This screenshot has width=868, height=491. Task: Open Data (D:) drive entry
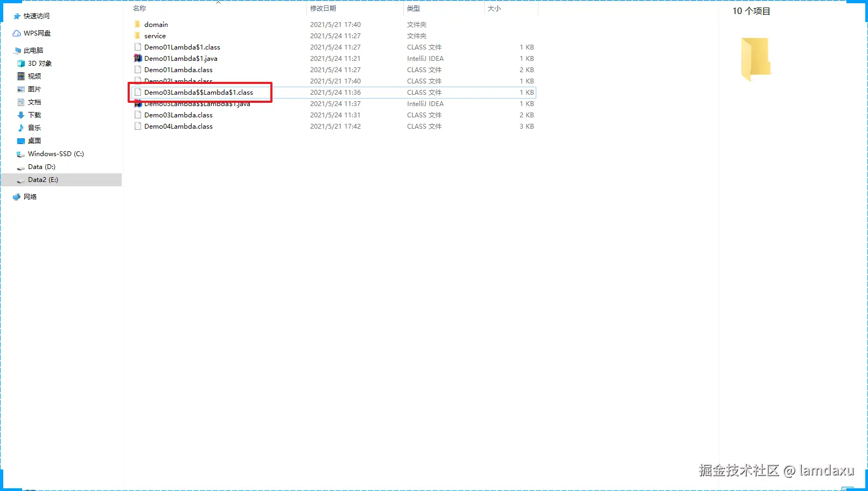pyautogui.click(x=41, y=167)
